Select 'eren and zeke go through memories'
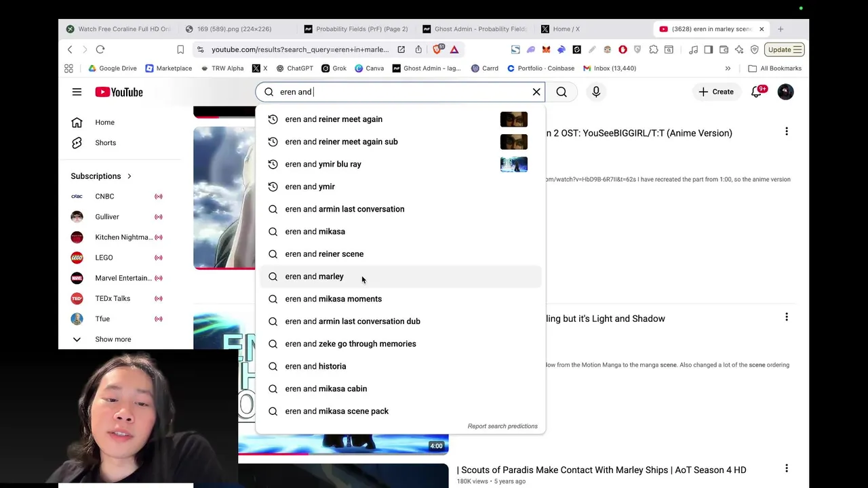 click(x=400, y=344)
